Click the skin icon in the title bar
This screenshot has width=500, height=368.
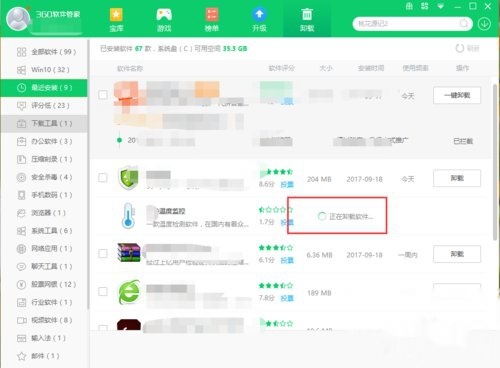point(409,6)
